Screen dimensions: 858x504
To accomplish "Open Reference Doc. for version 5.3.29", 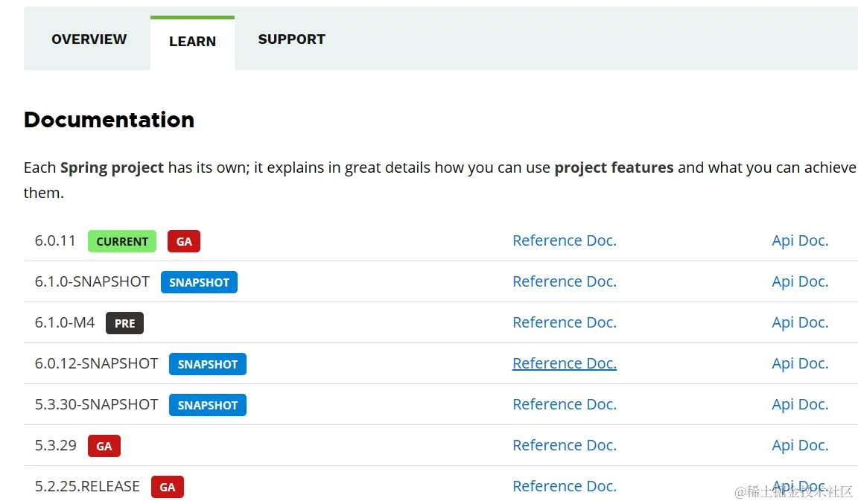I will tap(564, 445).
